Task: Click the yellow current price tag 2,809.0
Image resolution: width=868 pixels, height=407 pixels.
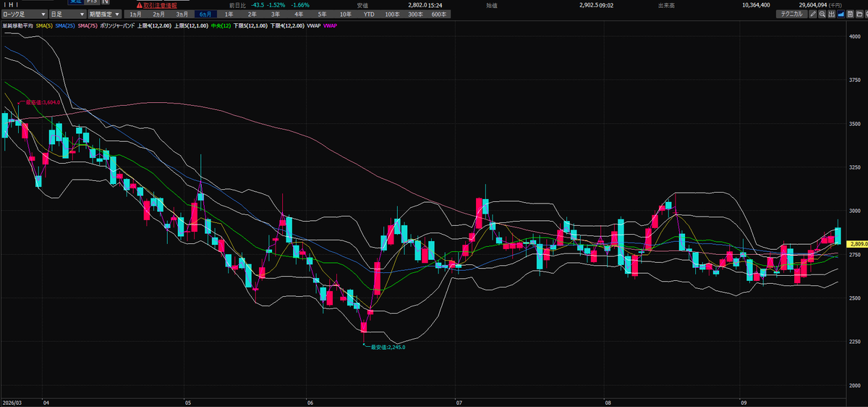Action: pos(858,243)
